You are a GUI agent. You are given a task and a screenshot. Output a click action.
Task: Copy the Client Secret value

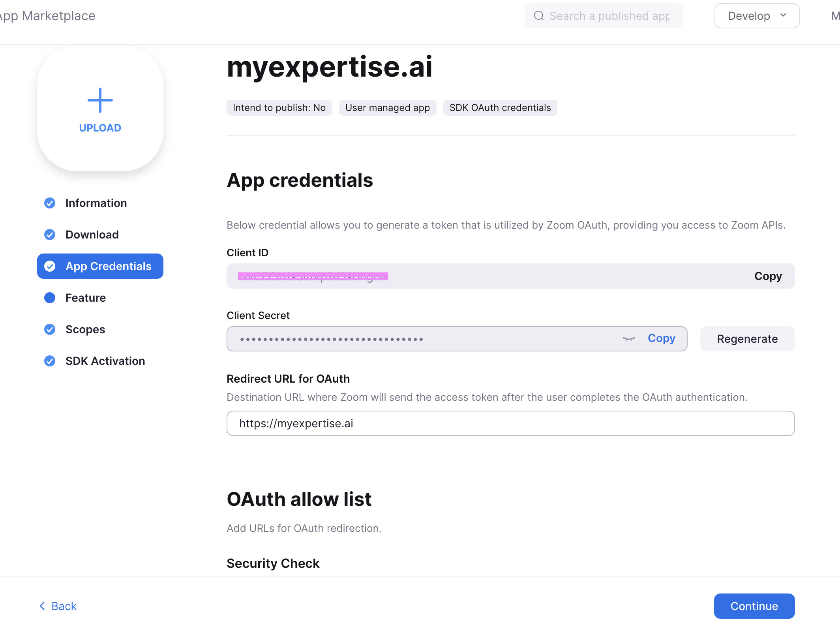662,338
